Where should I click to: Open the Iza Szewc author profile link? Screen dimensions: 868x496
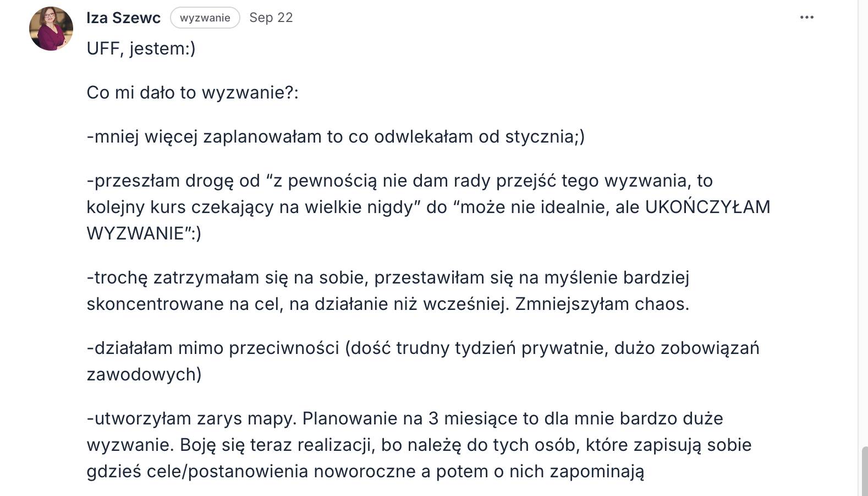(x=123, y=18)
